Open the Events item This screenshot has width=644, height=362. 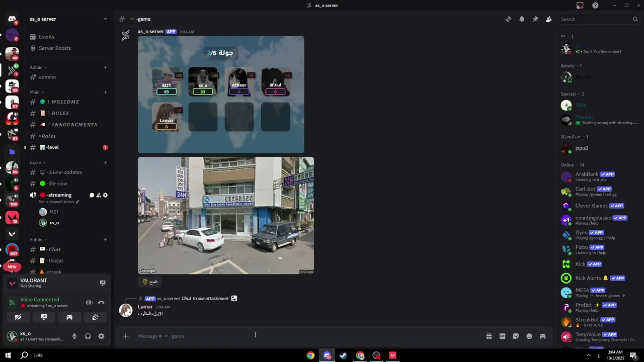(x=68, y=37)
